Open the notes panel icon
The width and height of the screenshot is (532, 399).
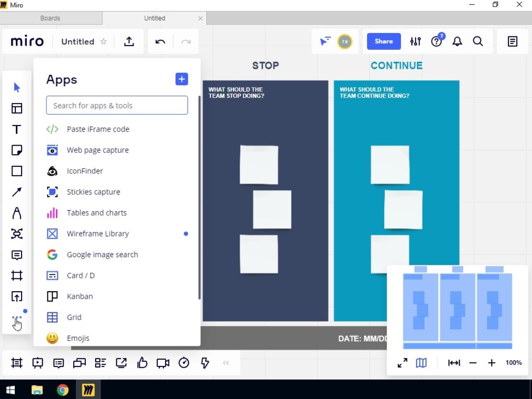tap(512, 41)
